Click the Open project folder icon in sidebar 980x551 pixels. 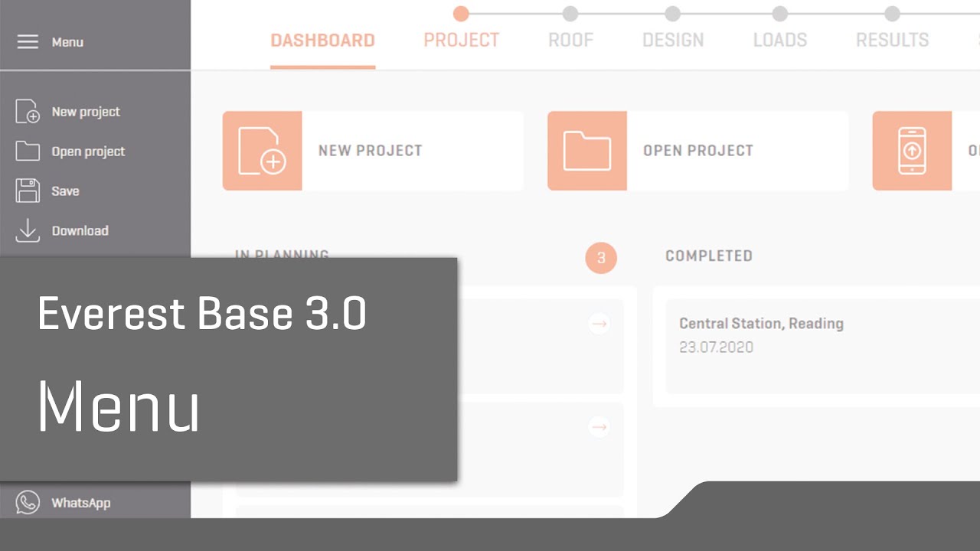pyautogui.click(x=28, y=152)
